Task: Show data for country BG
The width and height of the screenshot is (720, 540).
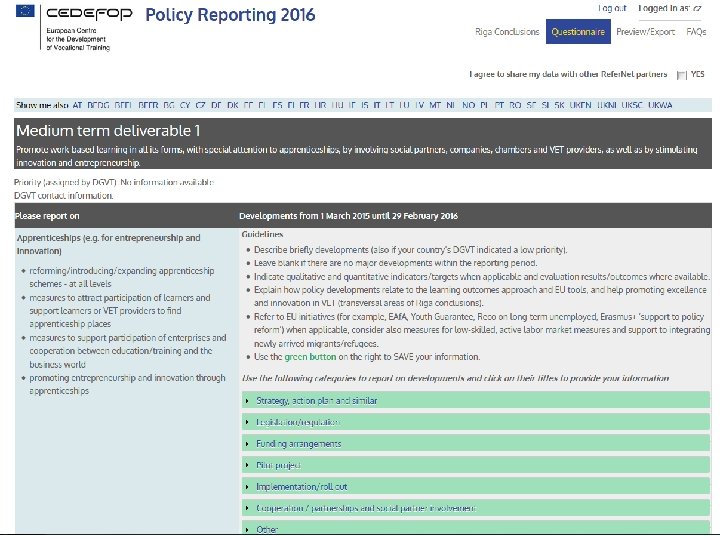Action: pyautogui.click(x=169, y=105)
